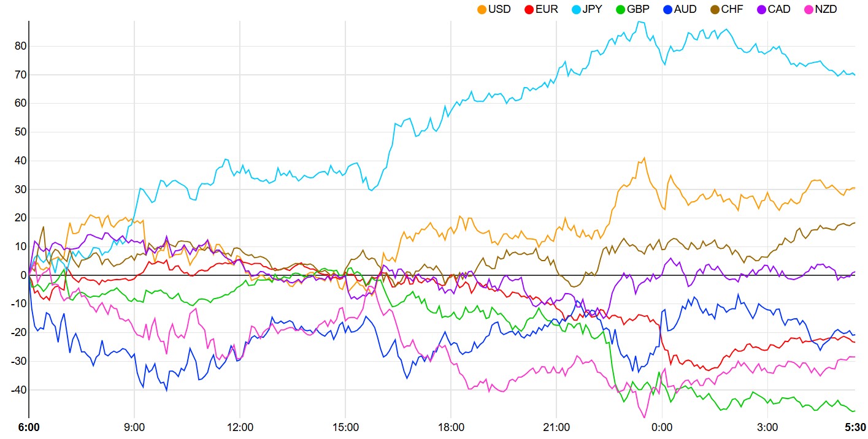This screenshot has height=439, width=868.
Task: Click the brown CHF legend circle
Action: (x=715, y=9)
